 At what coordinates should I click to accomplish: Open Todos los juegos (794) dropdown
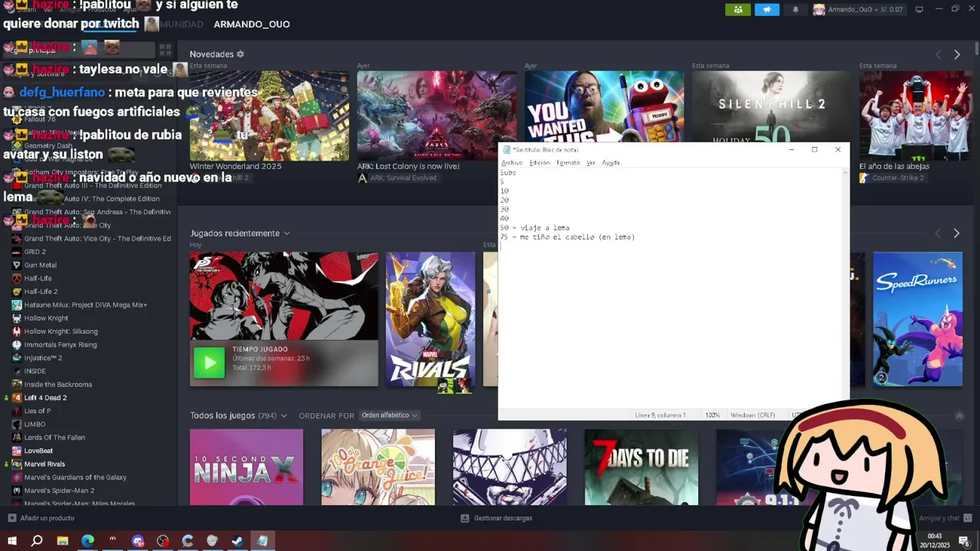[x=239, y=416]
